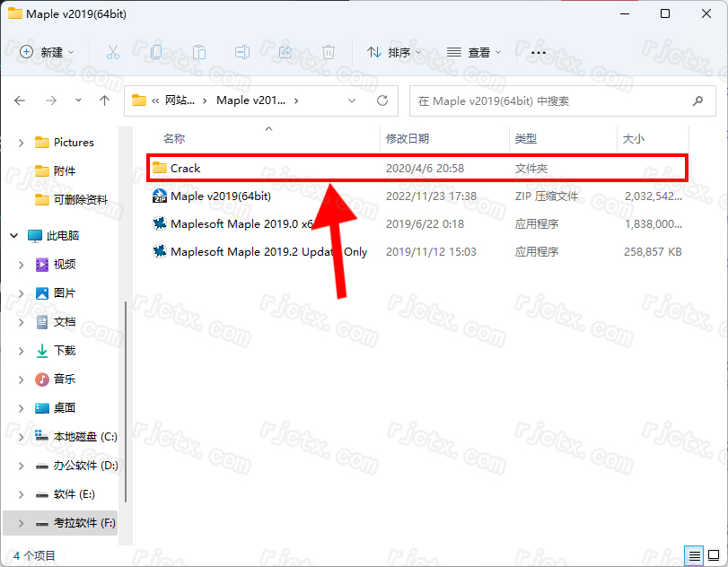
Task: Switch to details view layout icon
Action: (x=694, y=554)
